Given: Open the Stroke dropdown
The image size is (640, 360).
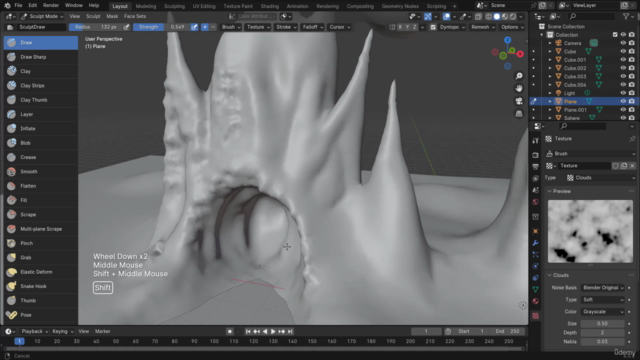Looking at the screenshot, I should 286,27.
